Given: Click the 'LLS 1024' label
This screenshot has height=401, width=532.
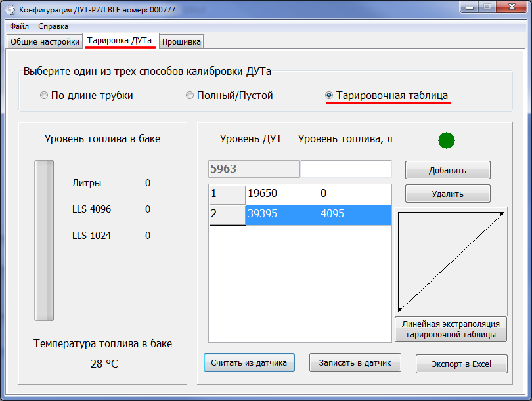Looking at the screenshot, I should 91,235.
